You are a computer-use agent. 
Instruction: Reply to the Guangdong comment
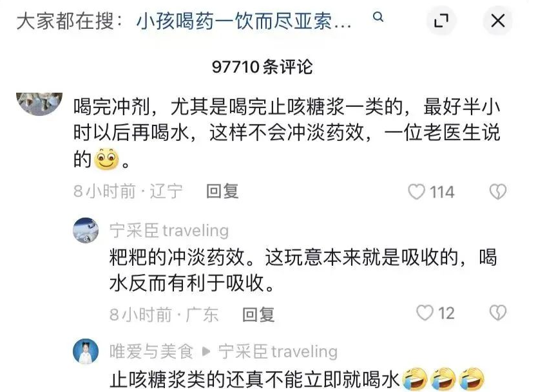258,315
